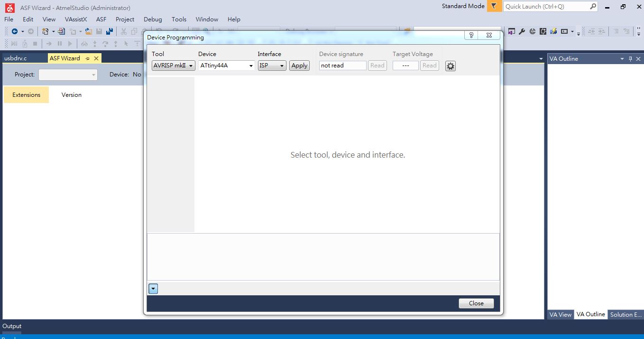Open the Help menu
Image resolution: width=644 pixels, height=339 pixels.
234,19
